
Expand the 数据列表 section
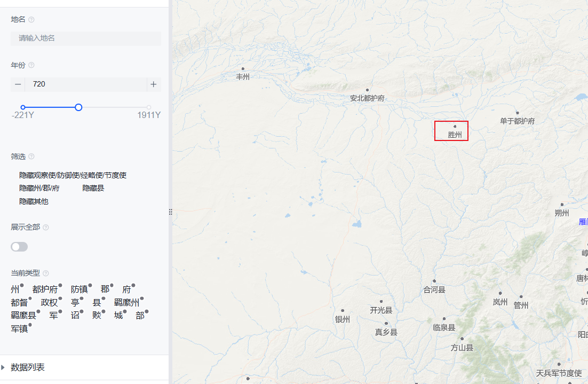tap(27, 367)
